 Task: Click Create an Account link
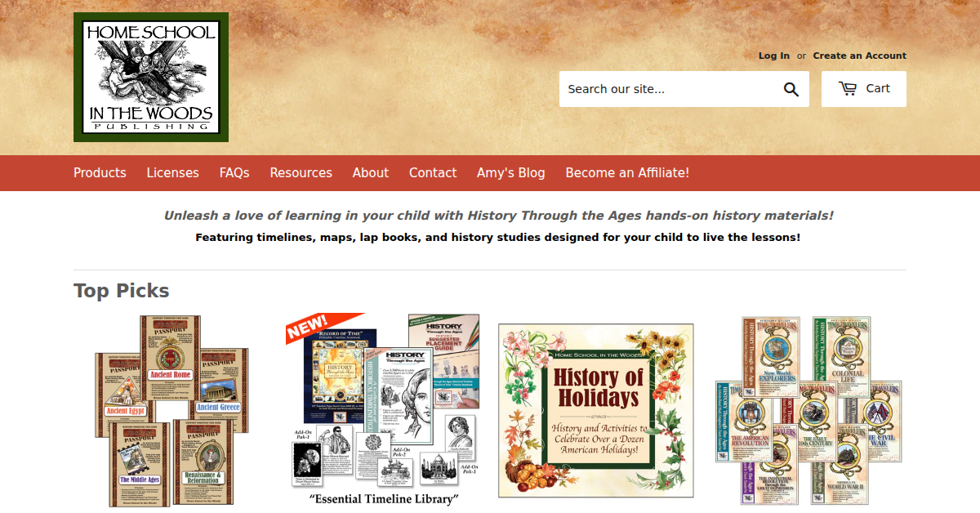click(x=860, y=56)
